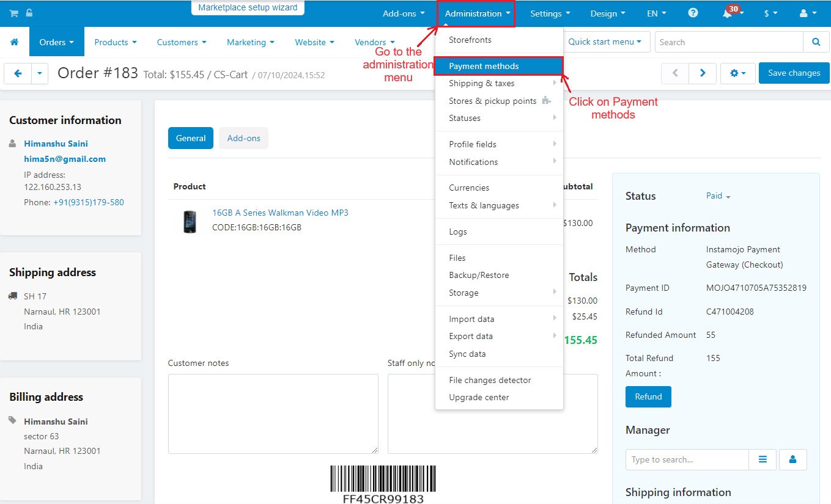Click the hima5n@gmail.com email link

point(65,159)
